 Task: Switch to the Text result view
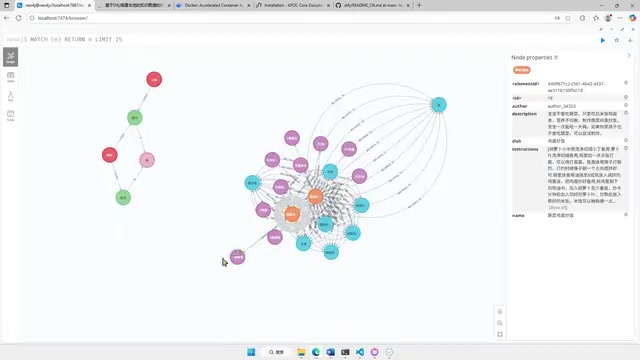11,96
